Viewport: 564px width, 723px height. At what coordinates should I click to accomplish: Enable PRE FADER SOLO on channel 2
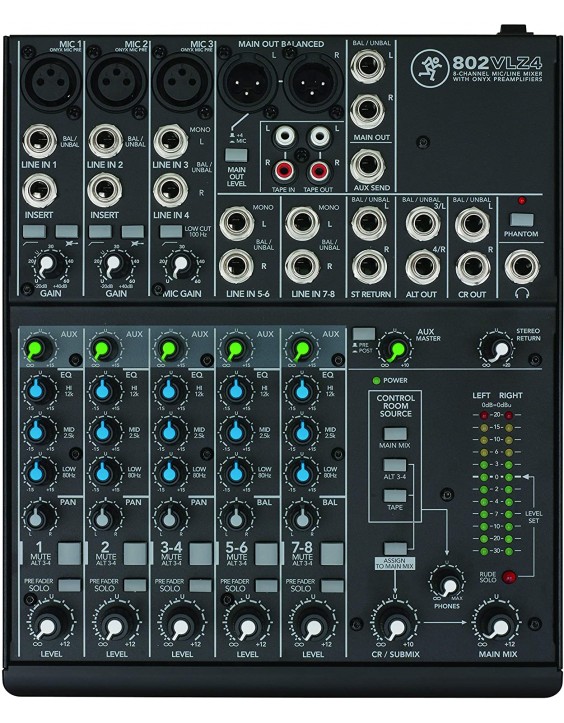[x=135, y=586]
